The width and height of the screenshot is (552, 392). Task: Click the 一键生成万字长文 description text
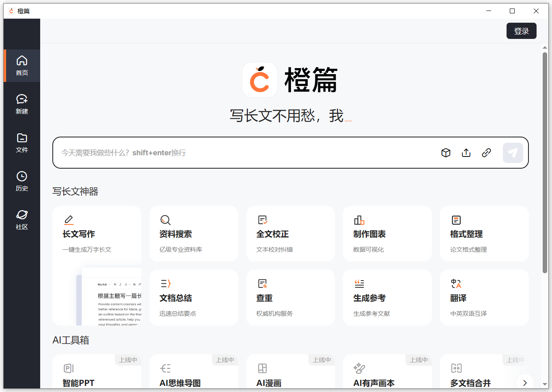point(87,250)
